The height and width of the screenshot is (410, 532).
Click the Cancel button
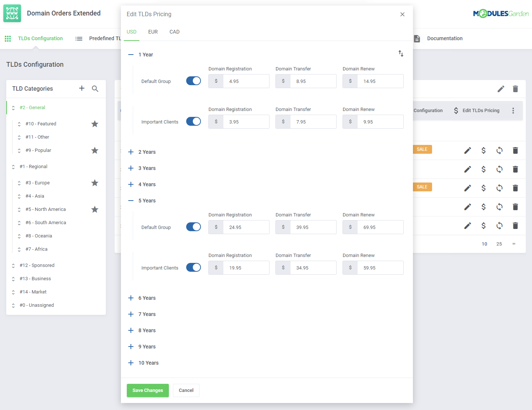[x=186, y=390]
